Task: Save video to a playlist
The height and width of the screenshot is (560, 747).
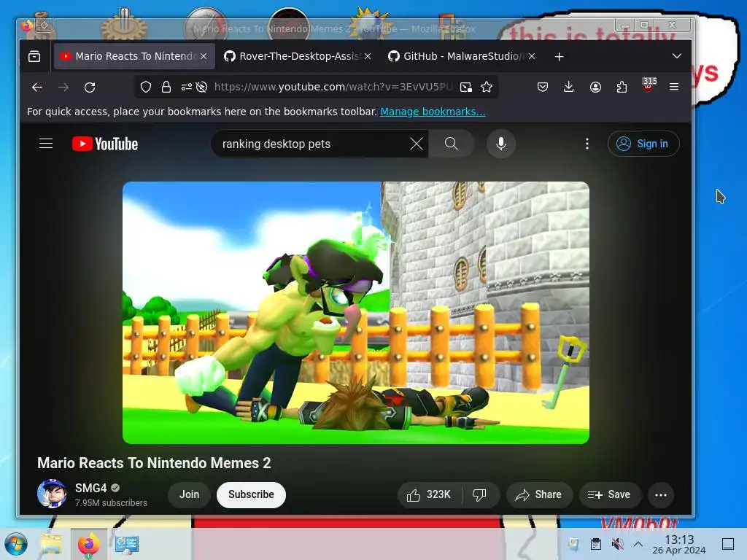Action: 609,495
